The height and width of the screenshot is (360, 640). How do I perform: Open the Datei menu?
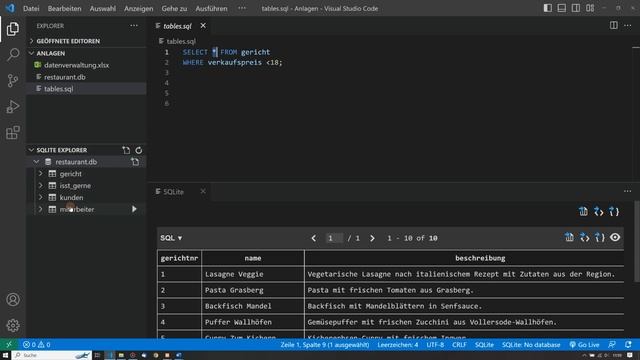coord(31,8)
